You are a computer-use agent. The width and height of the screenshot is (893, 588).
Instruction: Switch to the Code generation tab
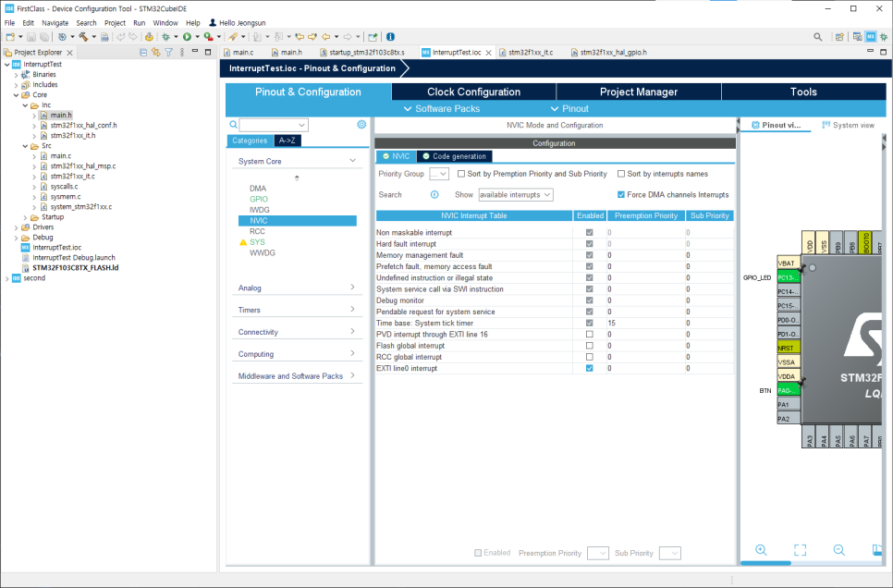tap(455, 156)
